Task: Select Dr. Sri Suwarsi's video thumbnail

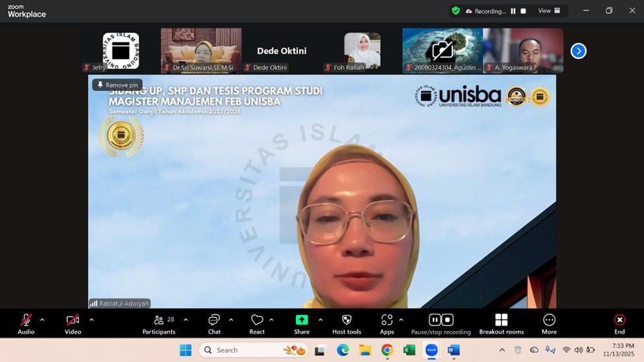Action: 201,50
